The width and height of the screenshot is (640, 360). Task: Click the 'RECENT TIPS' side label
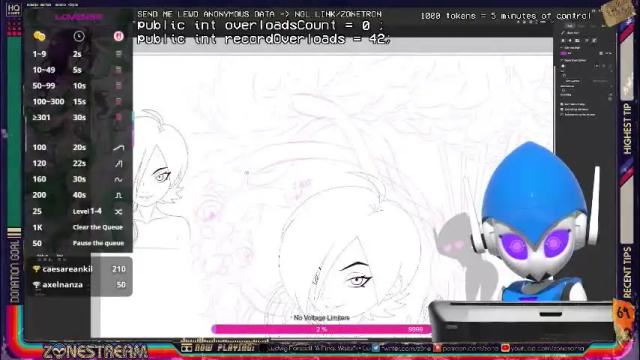click(x=627, y=272)
